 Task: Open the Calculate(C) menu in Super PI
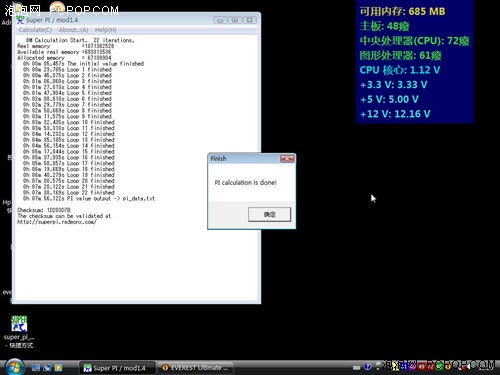click(35, 30)
